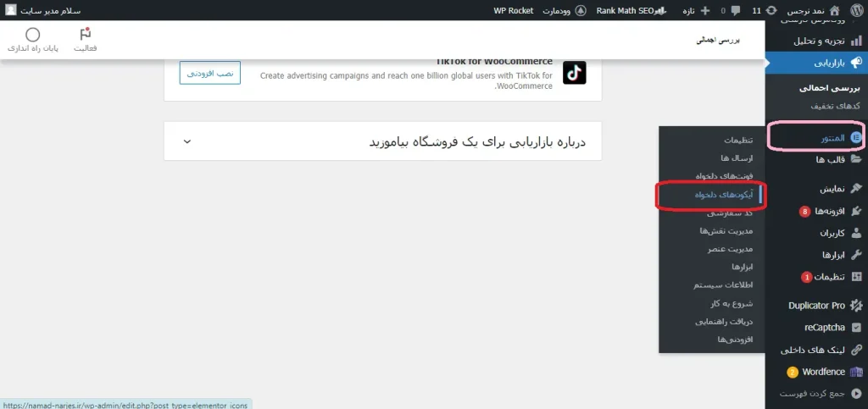This screenshot has width=868, height=409.
Task: Click the Wordfence notification badge 2
Action: [x=793, y=372]
